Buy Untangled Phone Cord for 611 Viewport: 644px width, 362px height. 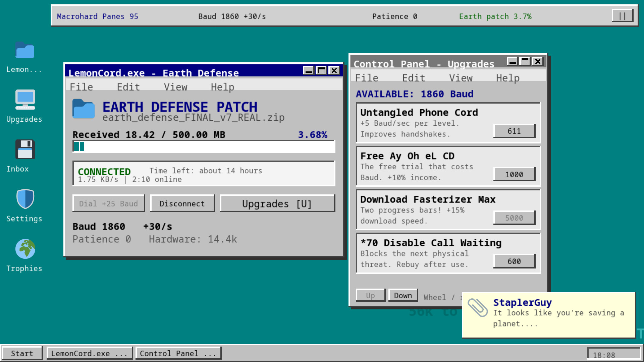pyautogui.click(x=514, y=131)
